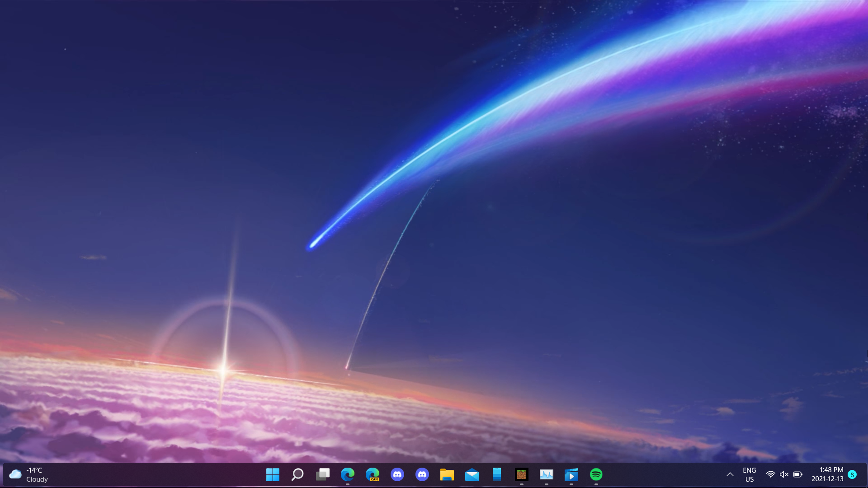Open the Windows Start menu
The height and width of the screenshot is (488, 868).
click(x=273, y=474)
